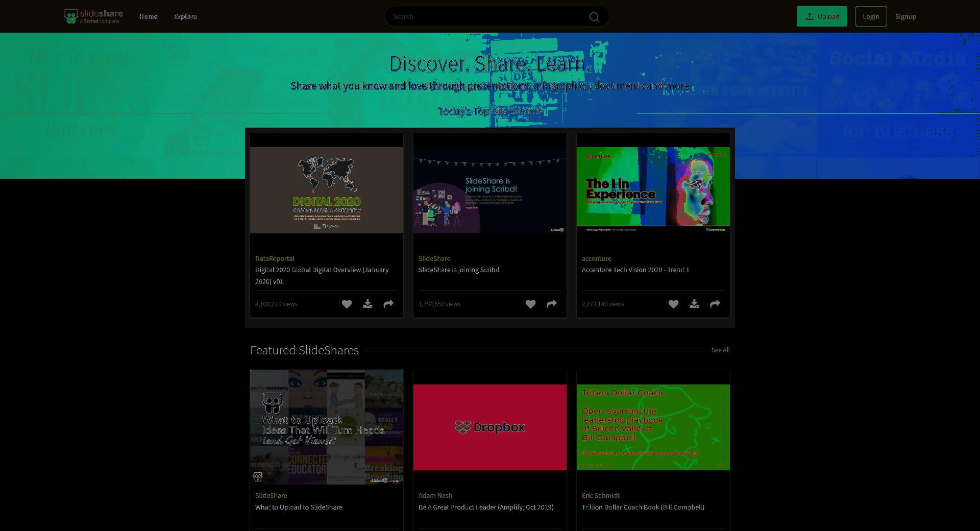
Task: Open the Explore menu item
Action: point(185,17)
